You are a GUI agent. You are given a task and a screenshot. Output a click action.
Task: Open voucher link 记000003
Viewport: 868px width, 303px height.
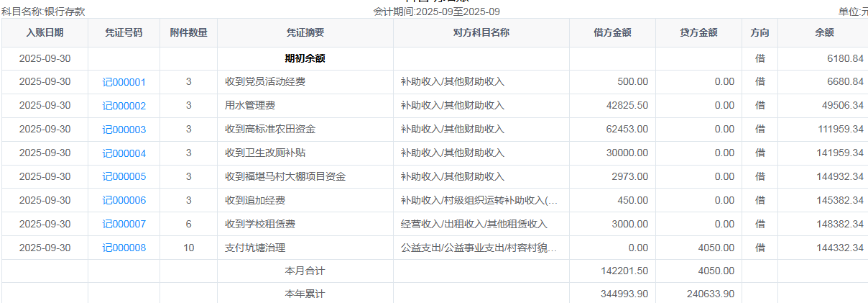[124, 130]
